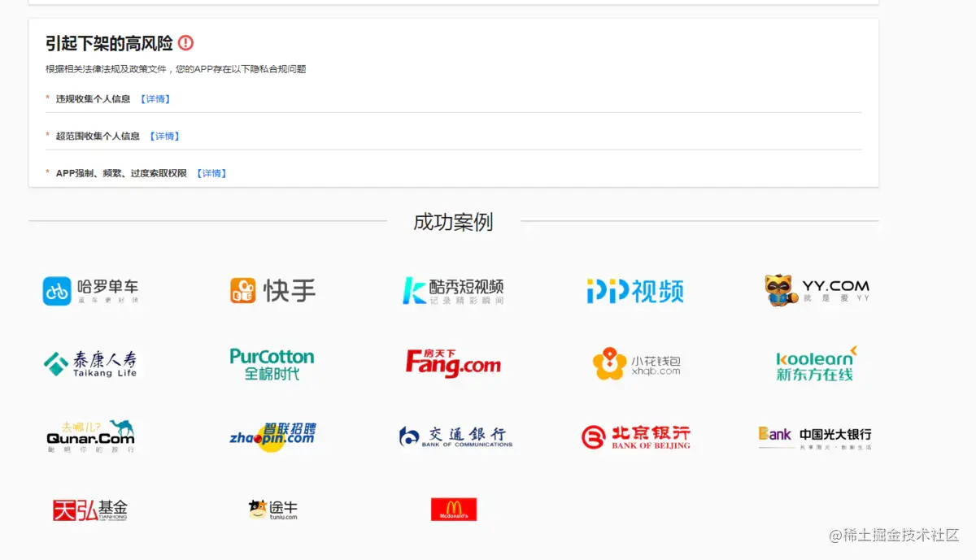Screen dimensions: 976x560
Task: Click the 小花钱包 xhqb.com logo
Action: pos(636,364)
